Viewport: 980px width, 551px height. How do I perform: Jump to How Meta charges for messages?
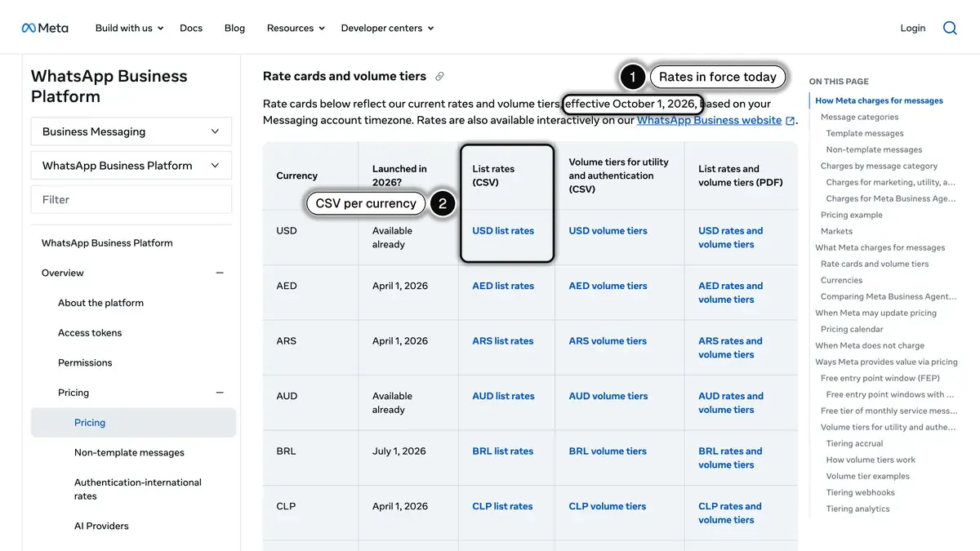[x=879, y=101]
